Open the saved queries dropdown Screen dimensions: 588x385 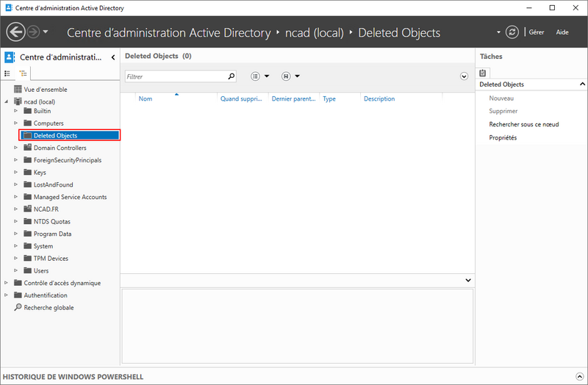290,76
